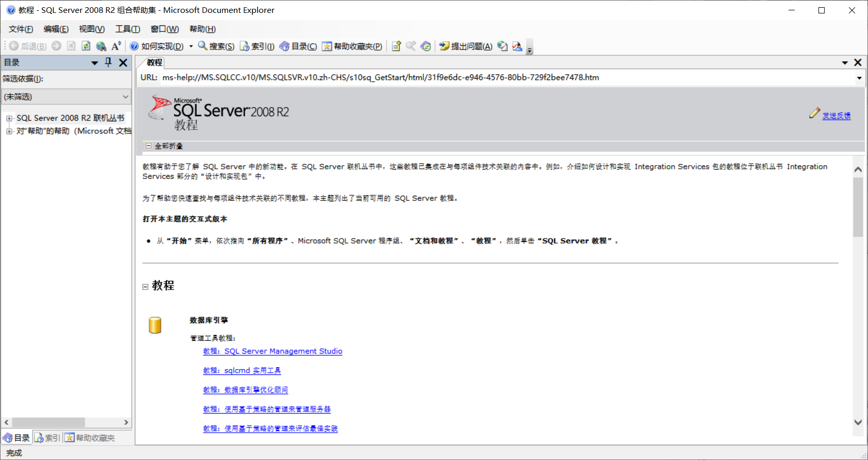
Task: Expand 对"帮助"的帮助 tree node
Action: [9, 131]
